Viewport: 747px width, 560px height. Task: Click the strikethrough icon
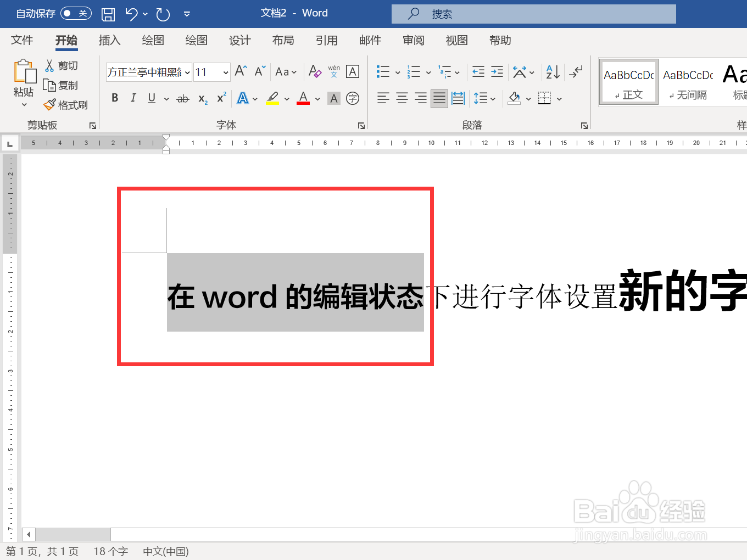(x=183, y=98)
